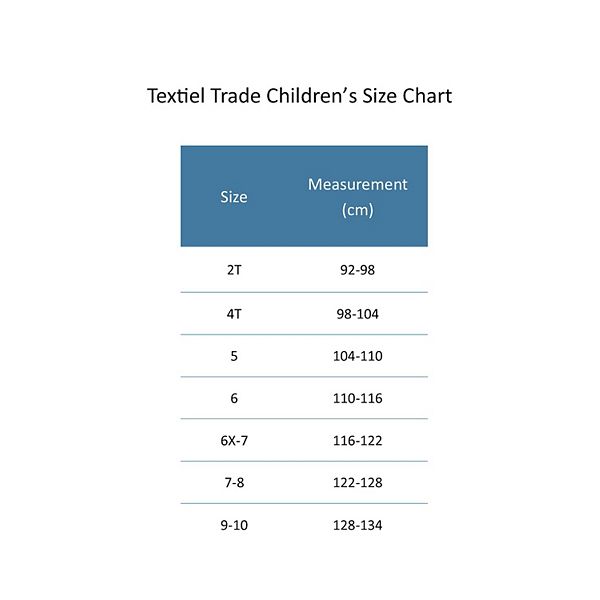Click the Size column header
Screen dimensions: 600x600
(234, 197)
